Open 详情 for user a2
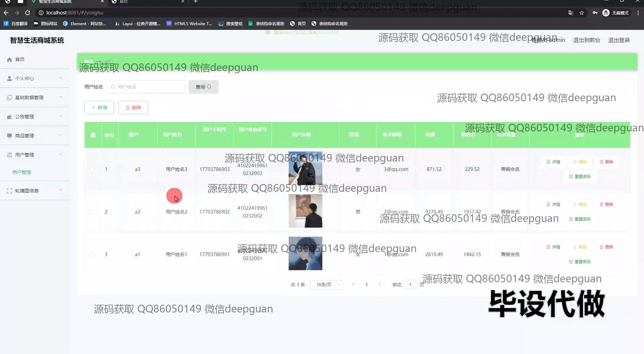644x354 pixels. click(x=553, y=204)
